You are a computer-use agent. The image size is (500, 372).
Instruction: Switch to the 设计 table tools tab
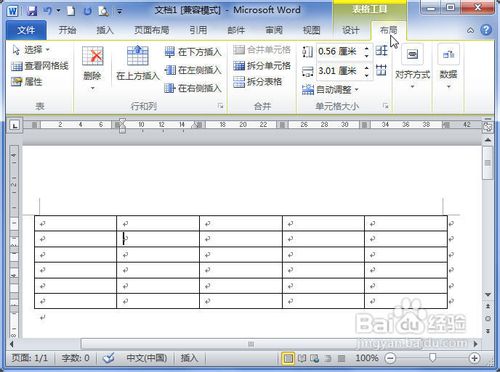(351, 30)
